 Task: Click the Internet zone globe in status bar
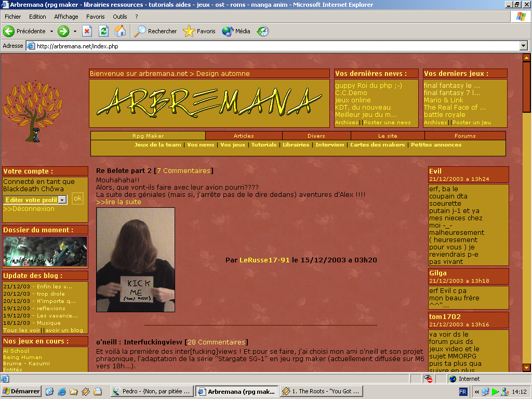coord(453,379)
